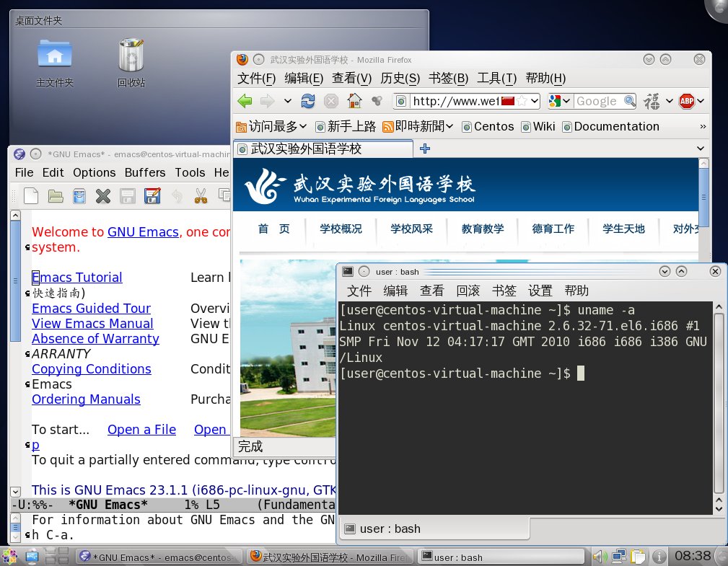Open Firefox 书签(B) menu
This screenshot has width=728, height=566.
point(449,78)
